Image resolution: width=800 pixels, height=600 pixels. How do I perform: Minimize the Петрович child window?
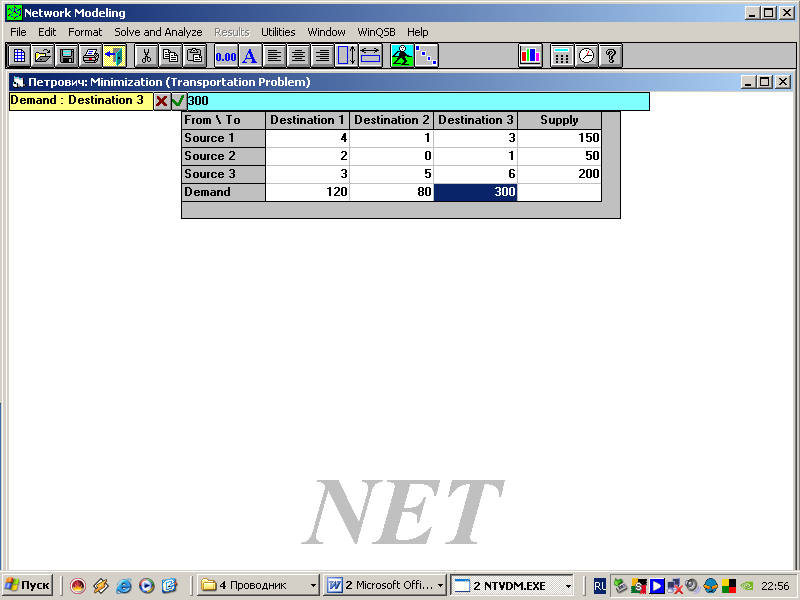748,82
